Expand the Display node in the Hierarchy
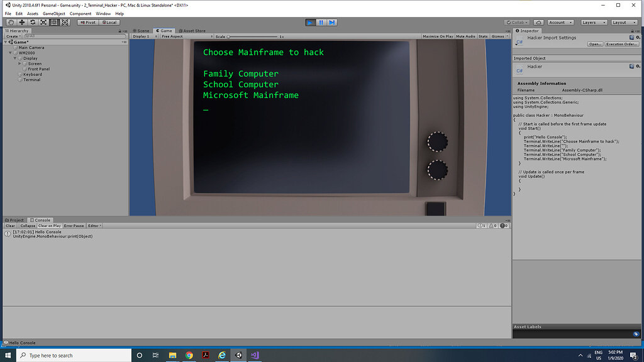644x362 pixels. [x=16, y=58]
